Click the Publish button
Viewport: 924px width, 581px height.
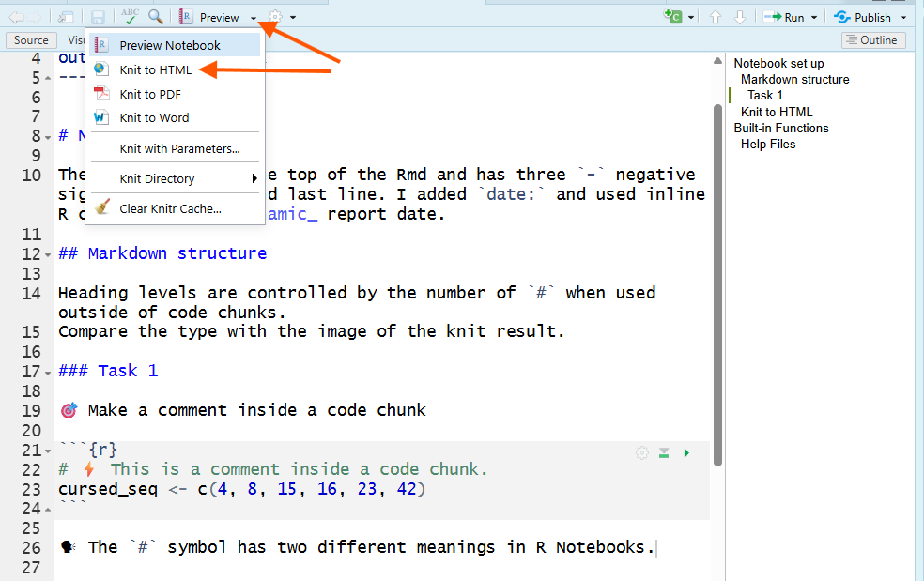point(862,17)
